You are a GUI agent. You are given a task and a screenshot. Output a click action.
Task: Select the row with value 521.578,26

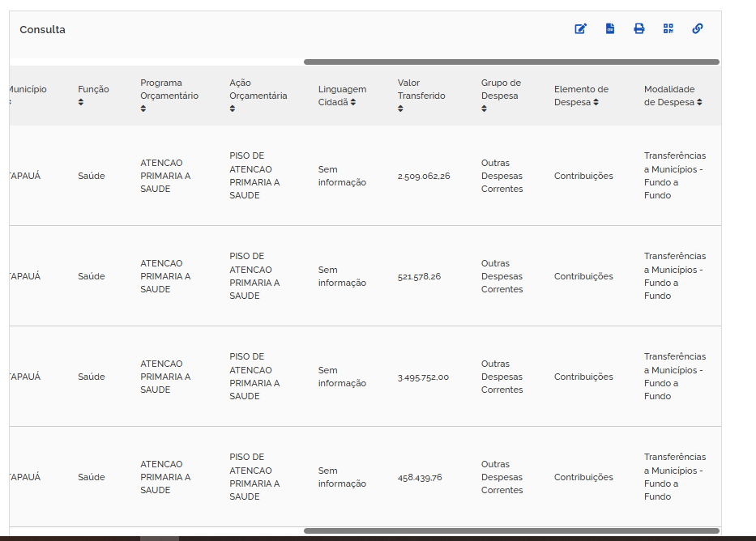click(x=365, y=276)
